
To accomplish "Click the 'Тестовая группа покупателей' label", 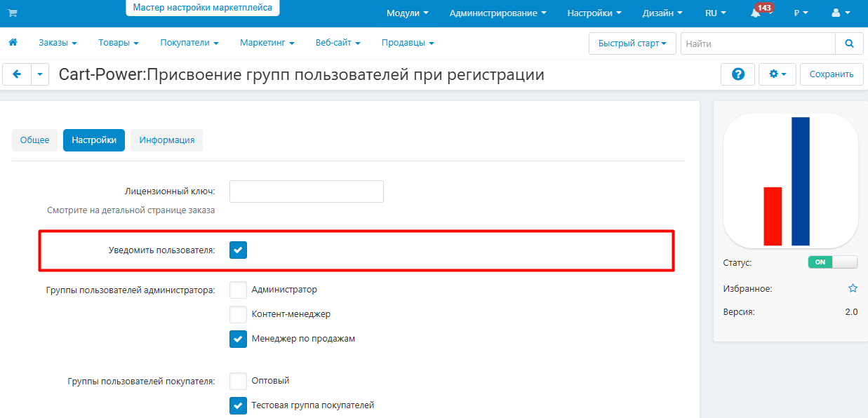I will tap(313, 405).
